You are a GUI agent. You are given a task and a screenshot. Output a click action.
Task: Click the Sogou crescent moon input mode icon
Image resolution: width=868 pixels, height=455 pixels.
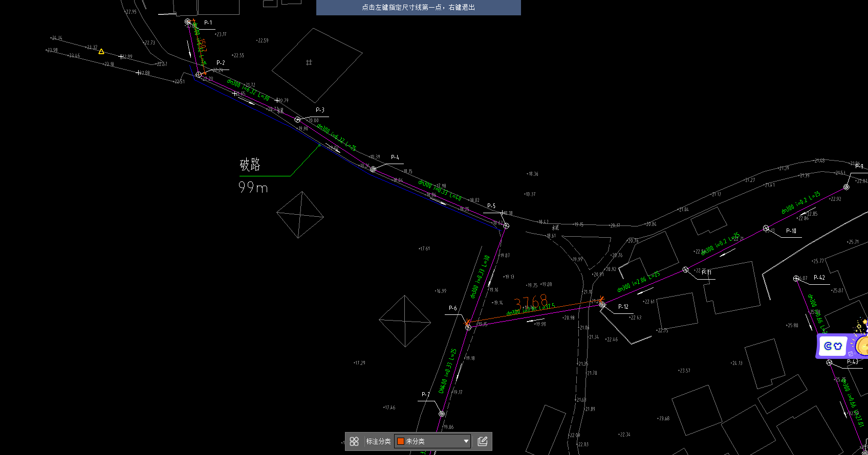pyautogui.click(x=828, y=346)
